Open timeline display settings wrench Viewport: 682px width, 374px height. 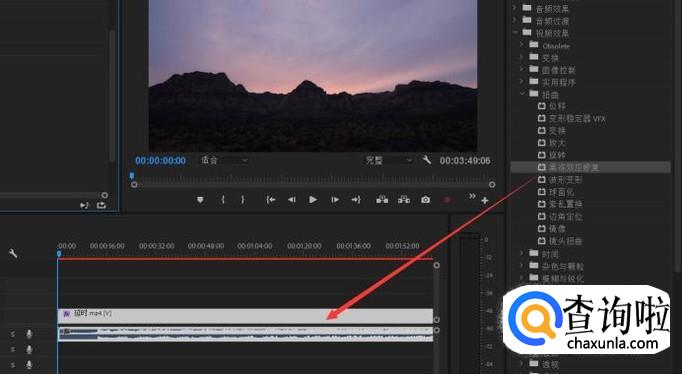(13, 253)
